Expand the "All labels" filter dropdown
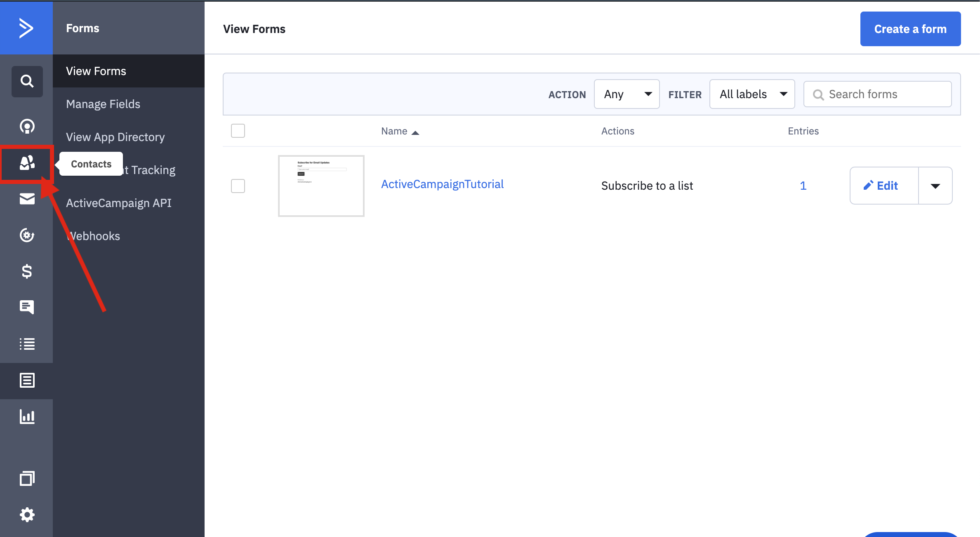The width and height of the screenshot is (980, 537). click(752, 94)
